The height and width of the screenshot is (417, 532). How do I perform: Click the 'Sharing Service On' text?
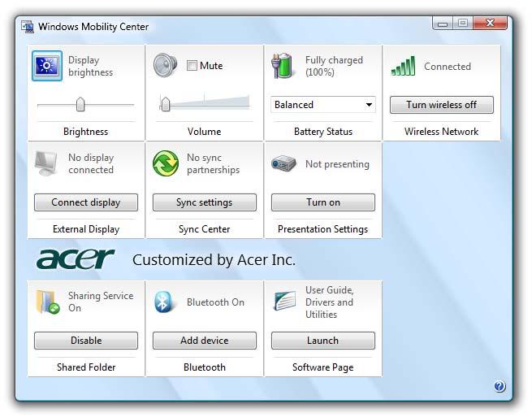(101, 302)
